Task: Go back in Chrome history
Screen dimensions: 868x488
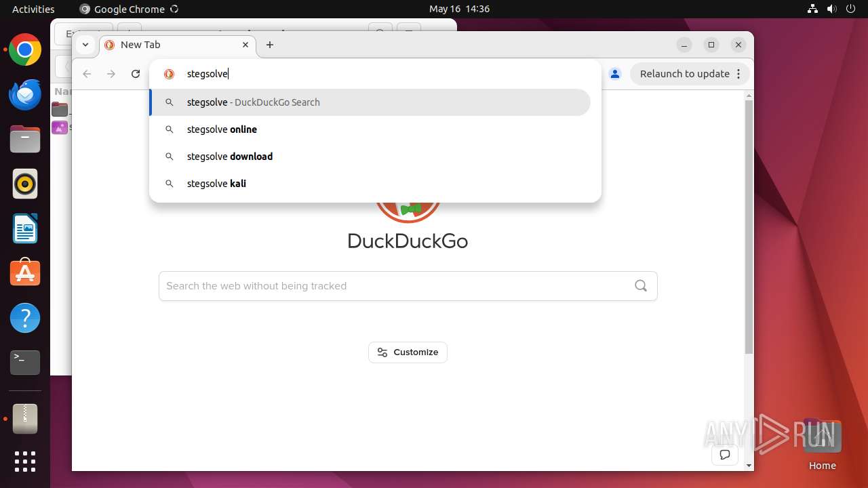Action: tap(87, 74)
